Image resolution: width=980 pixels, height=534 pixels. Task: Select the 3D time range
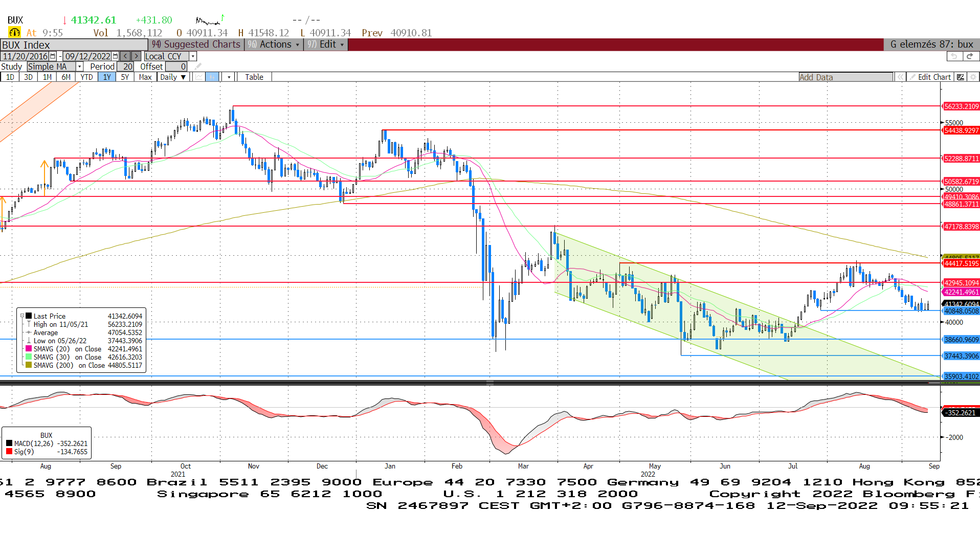(x=28, y=77)
